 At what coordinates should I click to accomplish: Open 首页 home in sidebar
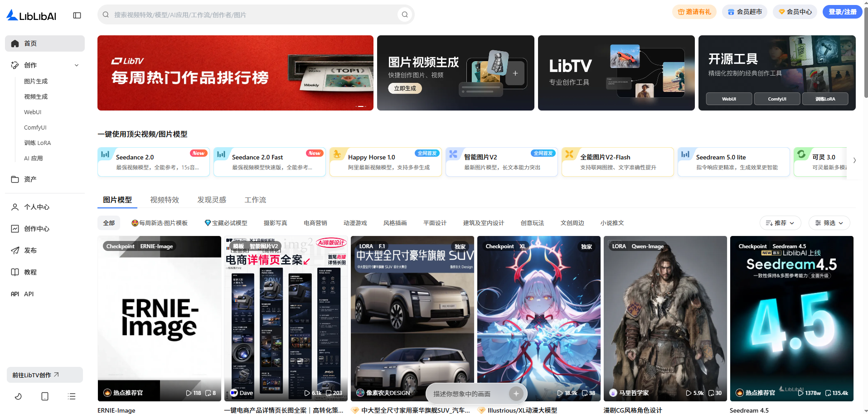pos(45,43)
